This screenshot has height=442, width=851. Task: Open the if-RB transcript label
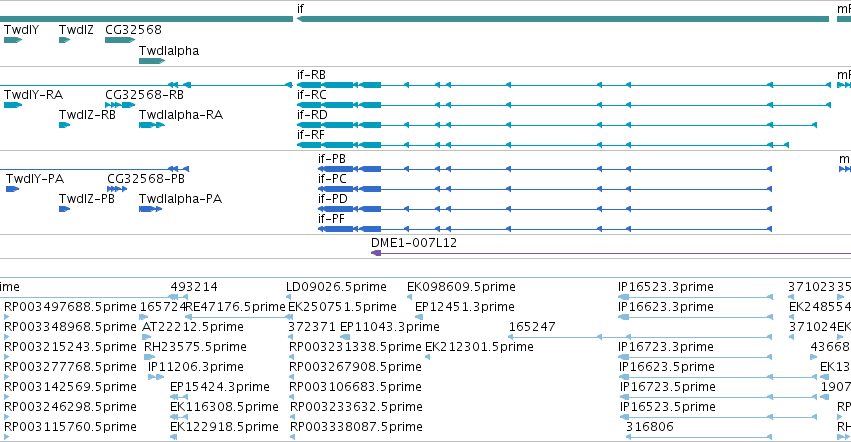(x=312, y=75)
